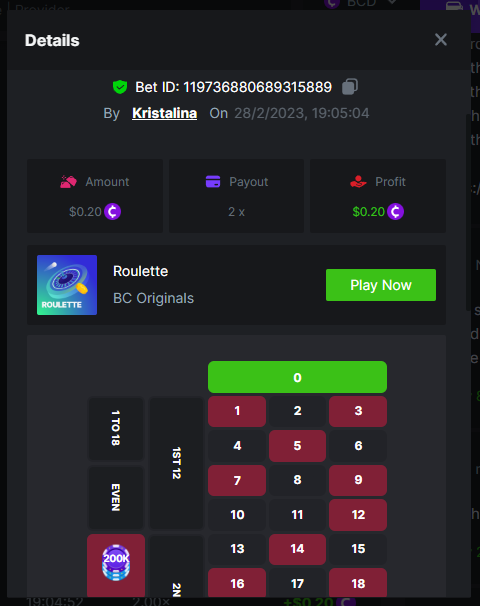
Task: Click the Amount coins icon
Action: coord(68,181)
